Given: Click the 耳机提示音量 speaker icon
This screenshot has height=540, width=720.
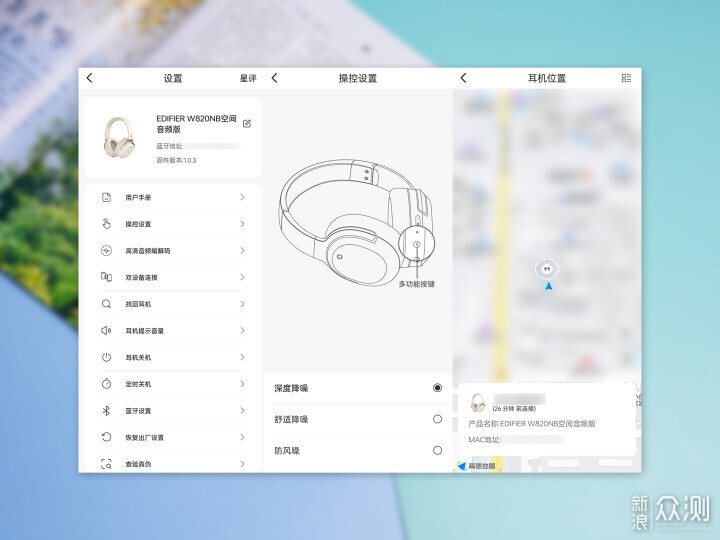Looking at the screenshot, I should (106, 331).
